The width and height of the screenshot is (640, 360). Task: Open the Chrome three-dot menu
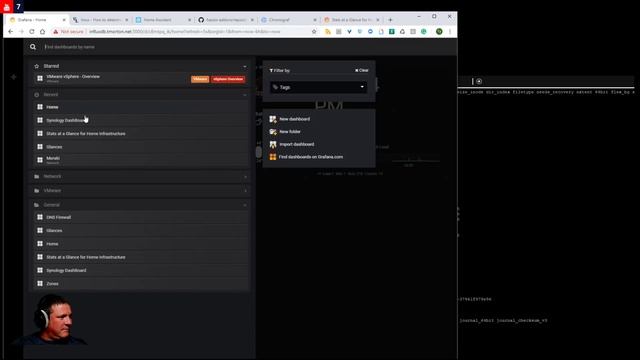(450, 31)
